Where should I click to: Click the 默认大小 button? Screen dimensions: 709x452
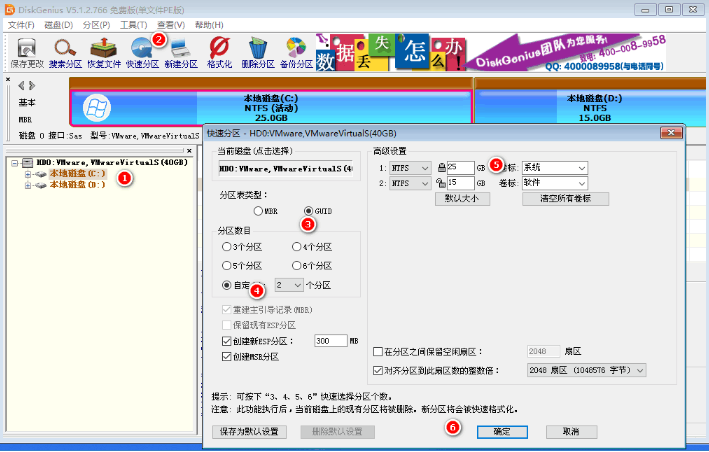[462, 198]
